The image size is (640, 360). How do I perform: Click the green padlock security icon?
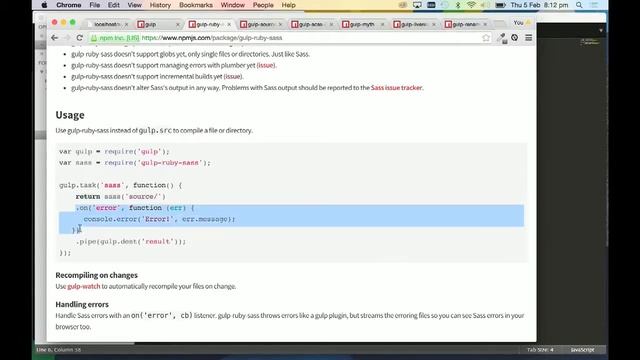point(94,38)
